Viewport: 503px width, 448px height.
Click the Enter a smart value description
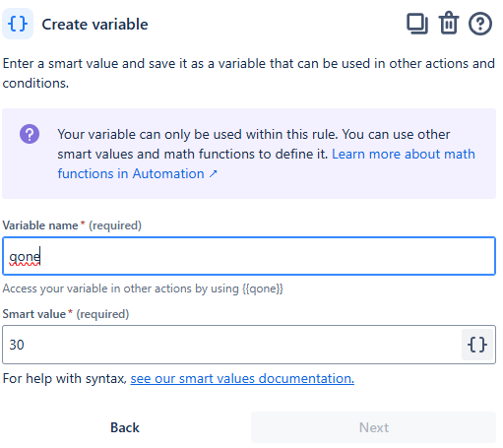pos(249,73)
